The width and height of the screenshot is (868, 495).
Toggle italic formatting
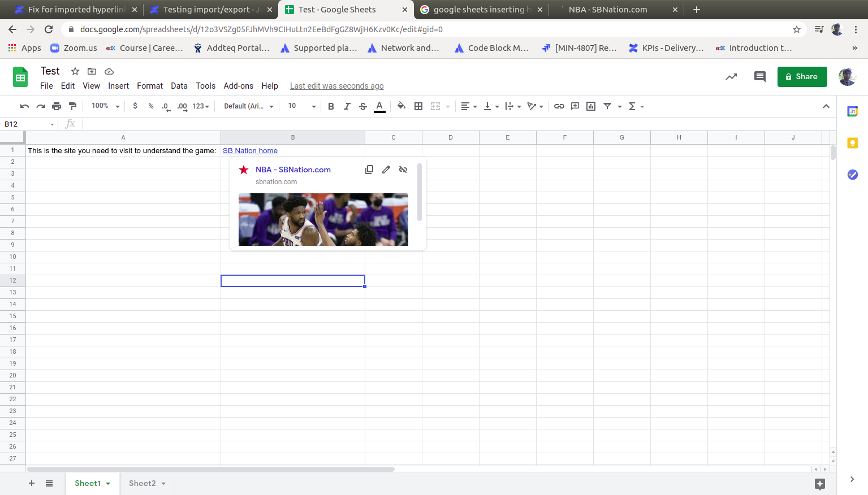tap(347, 106)
